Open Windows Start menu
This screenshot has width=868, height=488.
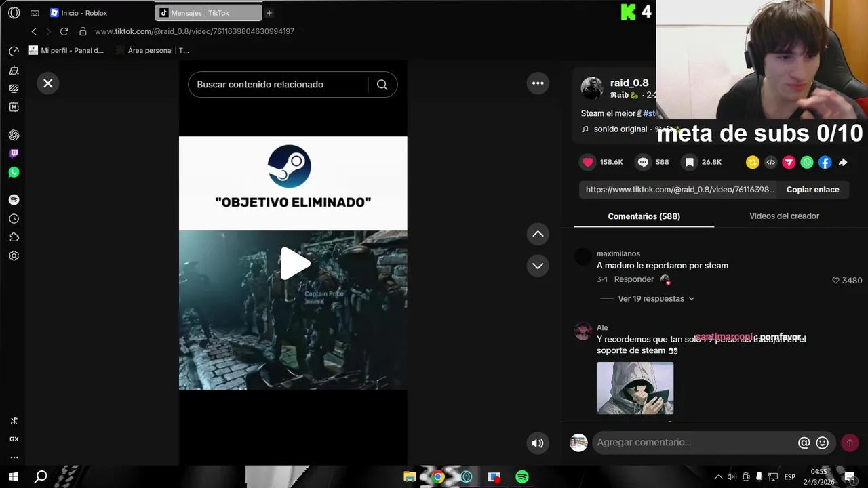13,477
